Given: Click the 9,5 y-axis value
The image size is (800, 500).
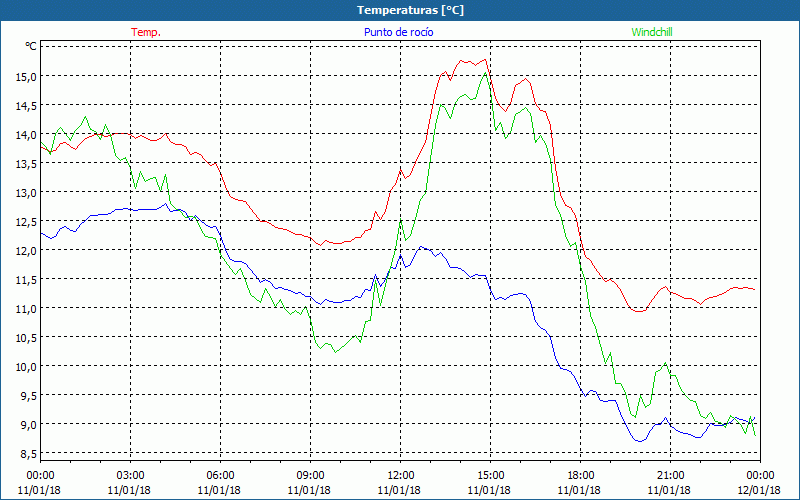Looking at the screenshot, I should [29, 396].
